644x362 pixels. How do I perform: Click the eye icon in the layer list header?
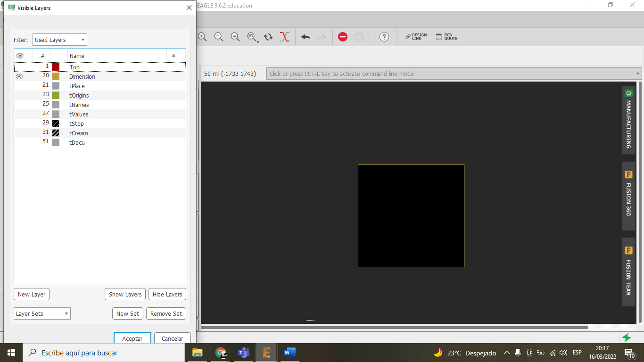20,56
